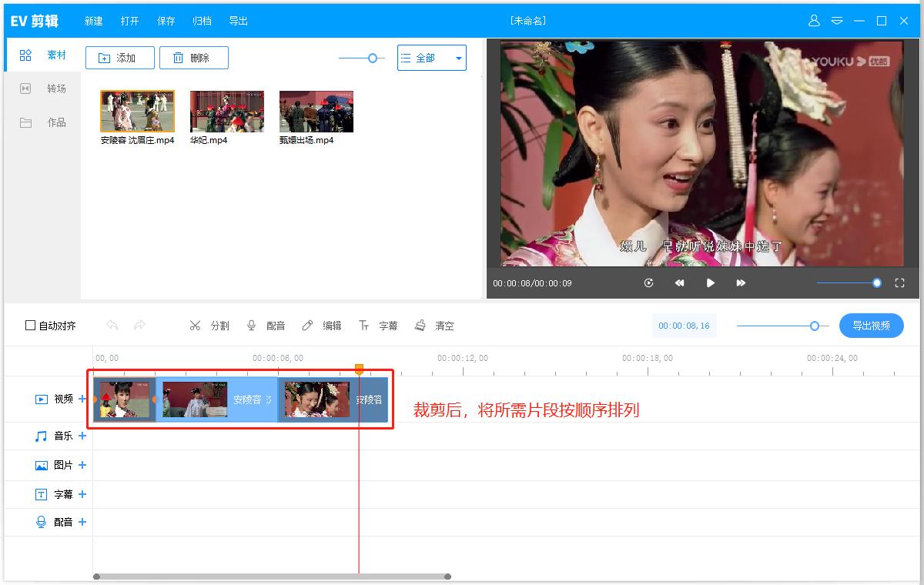Open the title bar dropdown menu icon
Screen dimensions: 924x585
click(x=837, y=21)
